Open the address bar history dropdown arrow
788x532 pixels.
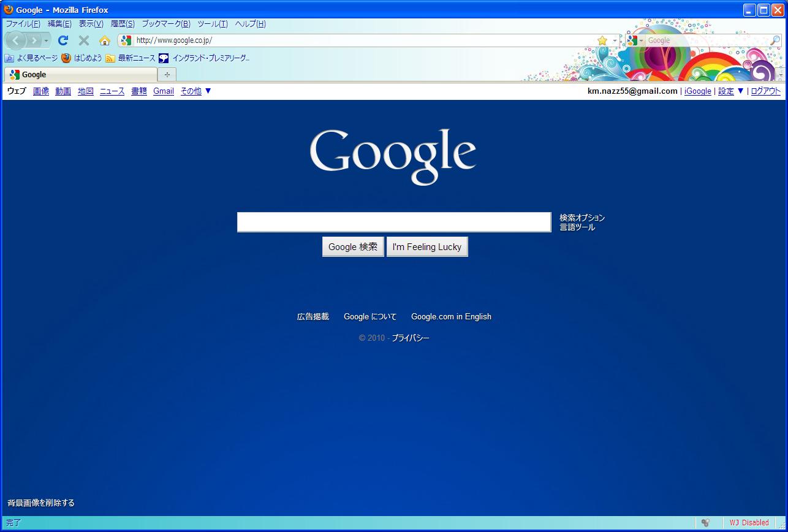click(615, 40)
